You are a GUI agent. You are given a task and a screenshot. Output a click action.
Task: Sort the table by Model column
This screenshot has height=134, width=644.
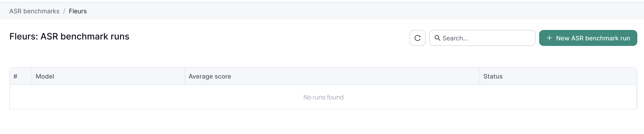45,76
